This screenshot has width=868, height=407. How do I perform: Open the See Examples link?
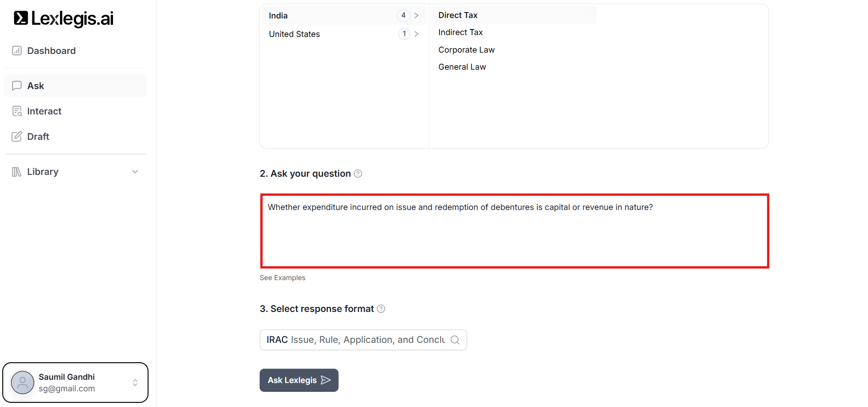point(282,278)
